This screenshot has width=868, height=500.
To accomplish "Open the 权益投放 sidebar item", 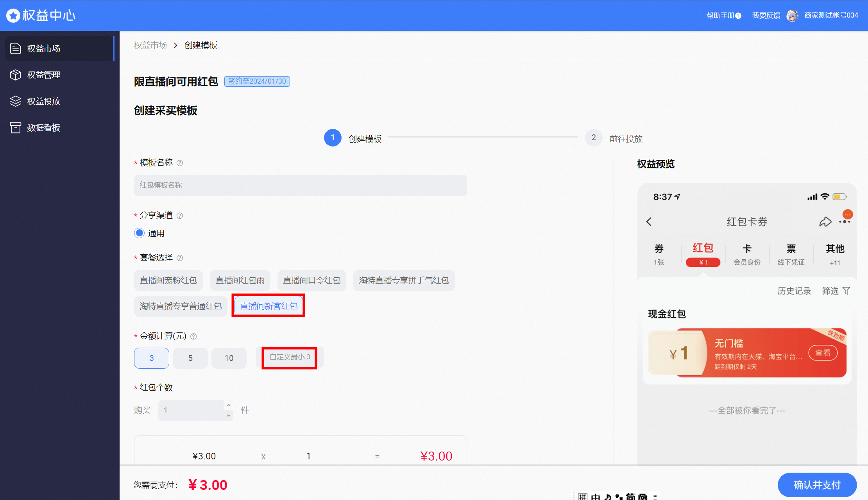I will click(x=59, y=101).
